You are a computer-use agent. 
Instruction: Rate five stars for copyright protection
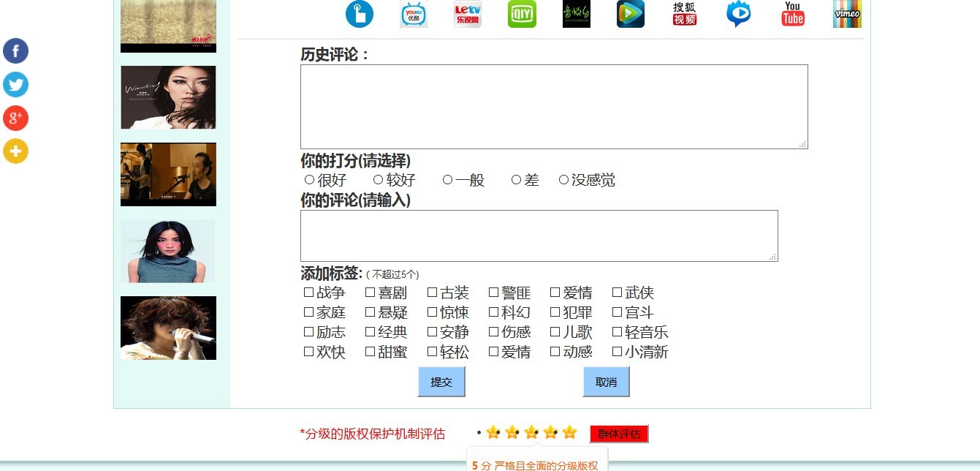pyautogui.click(x=569, y=432)
